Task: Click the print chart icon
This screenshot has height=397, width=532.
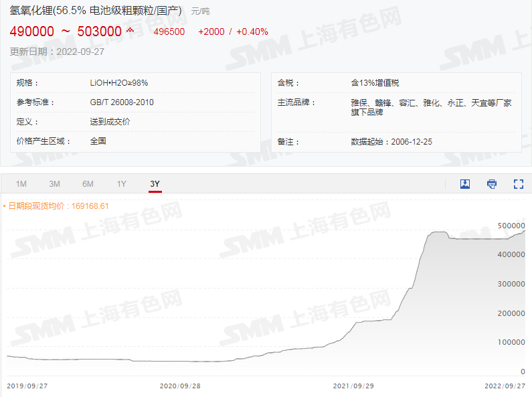Action: pyautogui.click(x=492, y=184)
